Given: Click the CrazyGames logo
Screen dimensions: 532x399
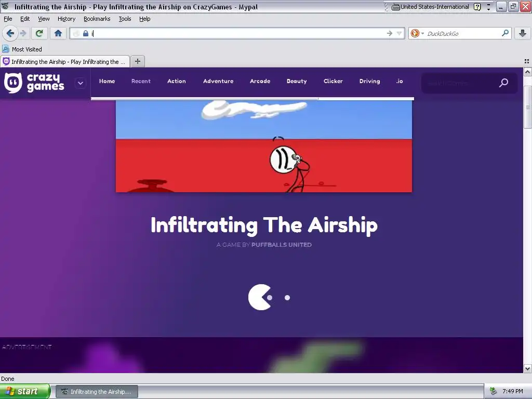Looking at the screenshot, I should pyautogui.click(x=34, y=83).
